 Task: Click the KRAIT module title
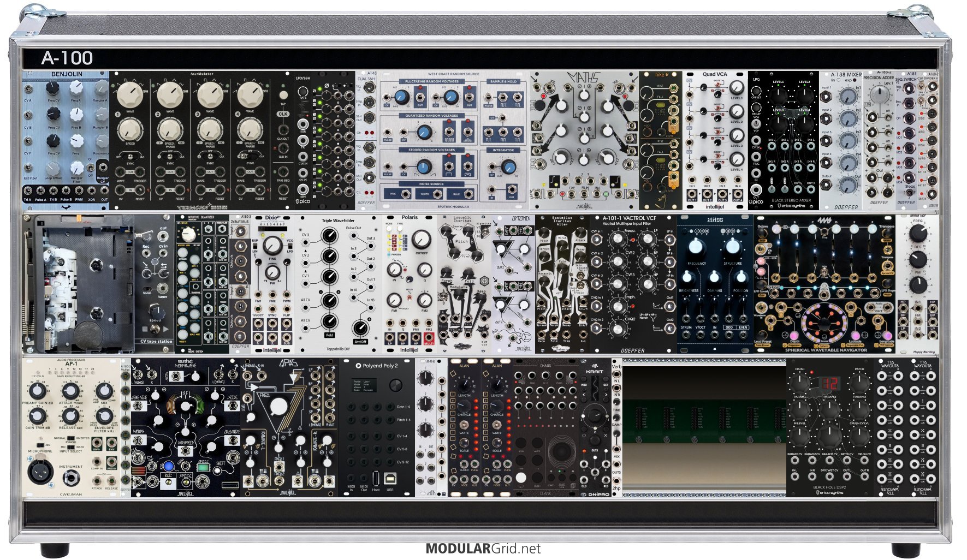(595, 372)
